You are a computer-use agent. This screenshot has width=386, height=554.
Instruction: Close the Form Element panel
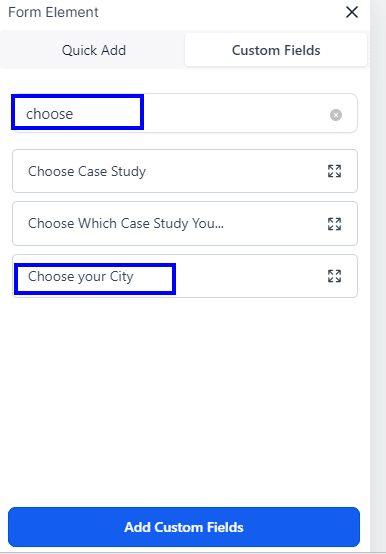pyautogui.click(x=352, y=12)
